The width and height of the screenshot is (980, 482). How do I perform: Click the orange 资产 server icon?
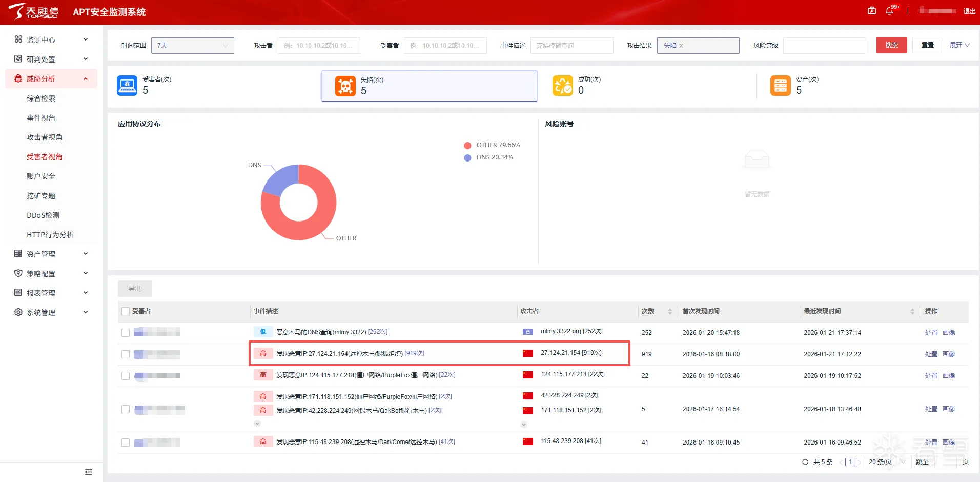[x=781, y=86]
